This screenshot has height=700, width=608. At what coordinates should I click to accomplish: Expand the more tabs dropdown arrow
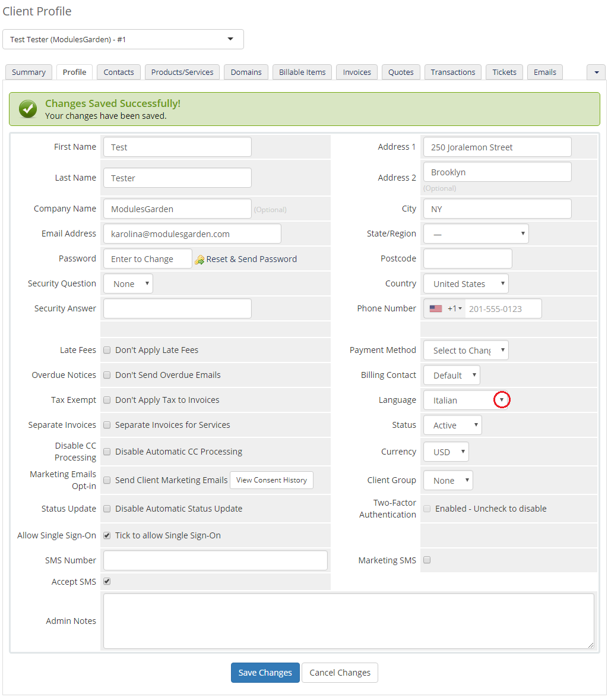(x=596, y=72)
